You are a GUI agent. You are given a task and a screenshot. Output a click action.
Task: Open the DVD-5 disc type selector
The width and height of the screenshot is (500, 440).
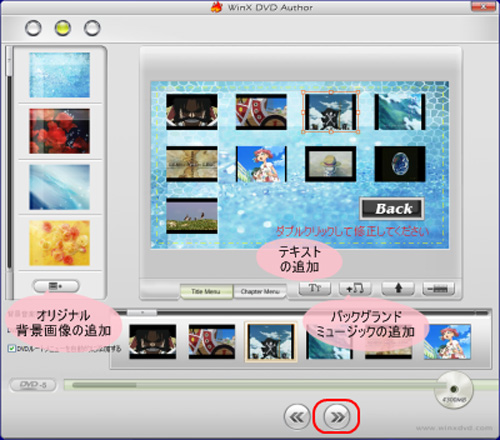[33, 385]
